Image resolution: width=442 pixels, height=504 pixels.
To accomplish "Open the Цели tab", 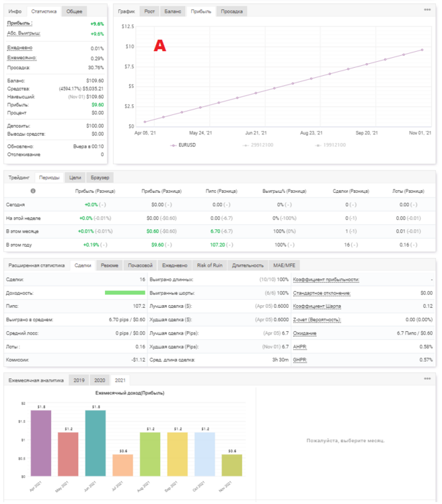I will (75, 177).
